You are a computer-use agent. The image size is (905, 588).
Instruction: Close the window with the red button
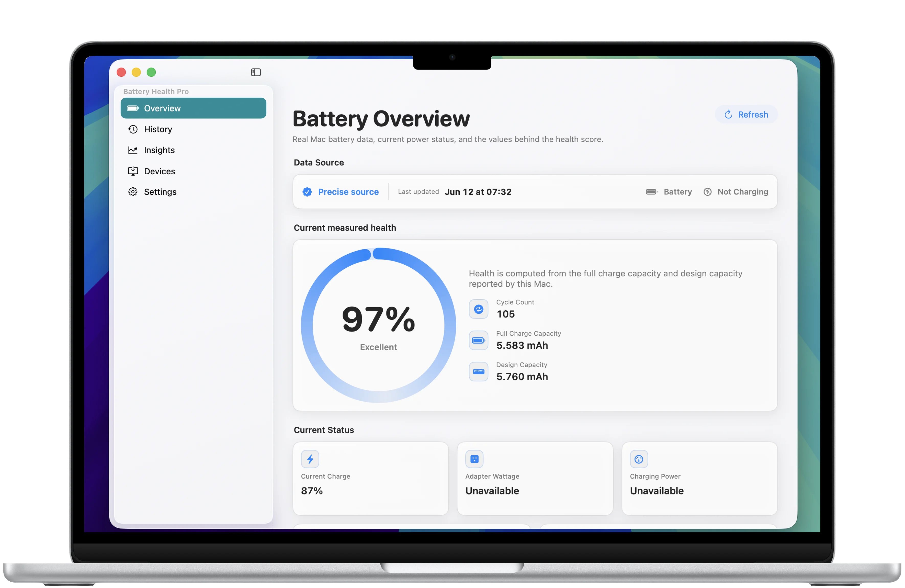[x=121, y=72]
